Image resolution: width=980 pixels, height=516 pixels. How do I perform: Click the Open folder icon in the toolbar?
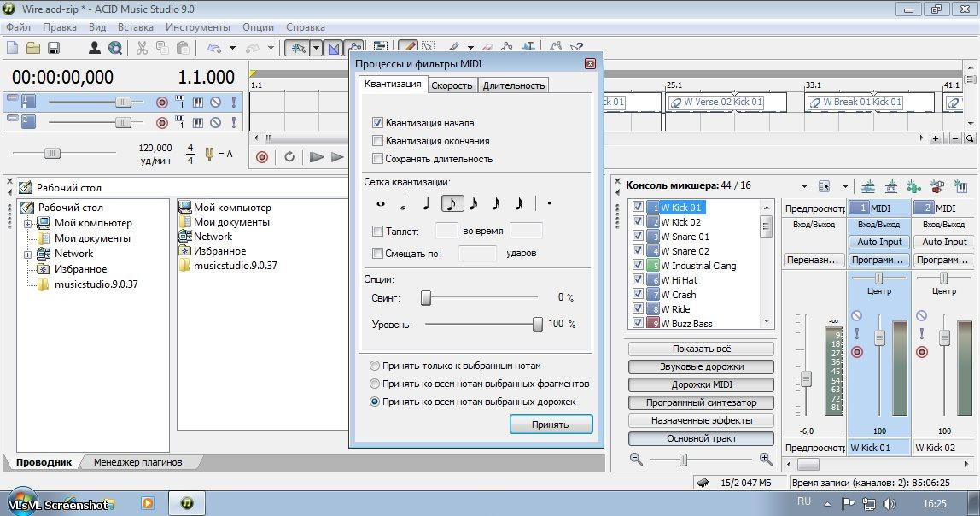[x=33, y=48]
